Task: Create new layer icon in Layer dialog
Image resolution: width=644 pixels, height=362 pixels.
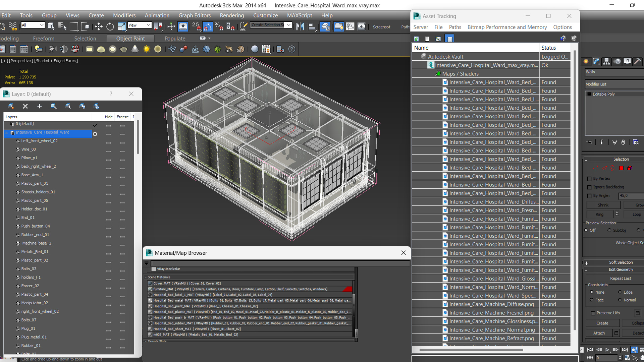Action: pyautogui.click(x=11, y=106)
